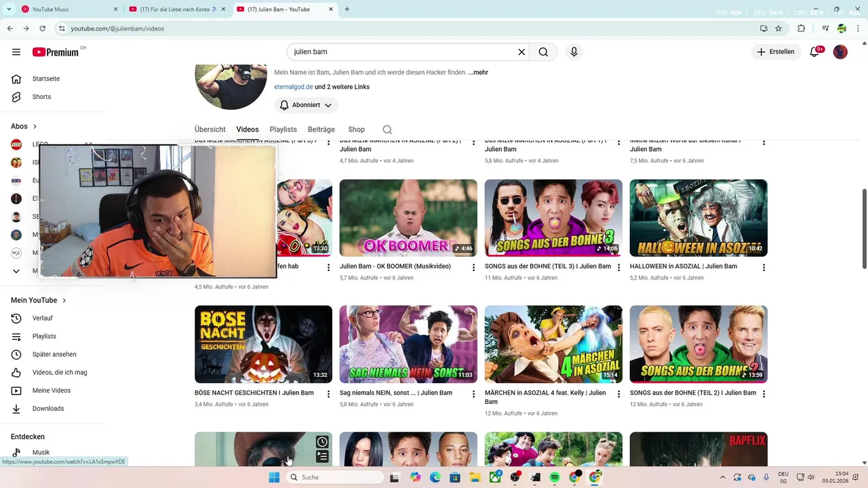This screenshot has width=868, height=488.
Task: Play the OK BOOMER thumbnail
Action: [x=408, y=218]
